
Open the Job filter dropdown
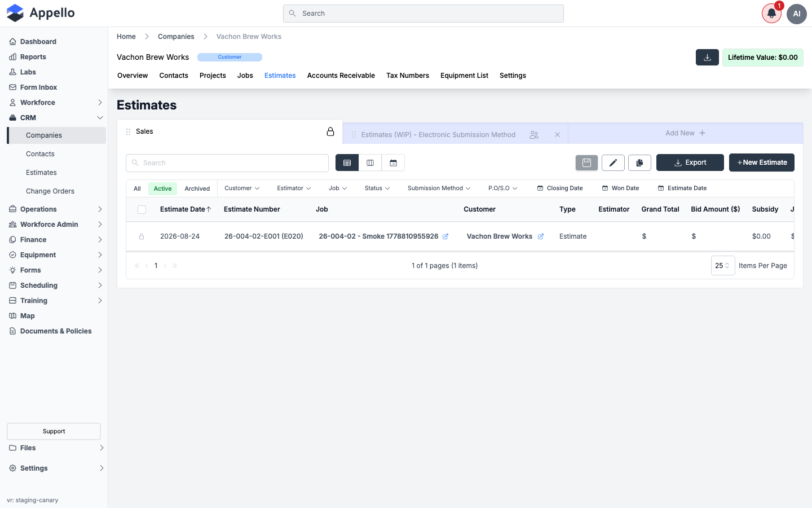point(338,188)
